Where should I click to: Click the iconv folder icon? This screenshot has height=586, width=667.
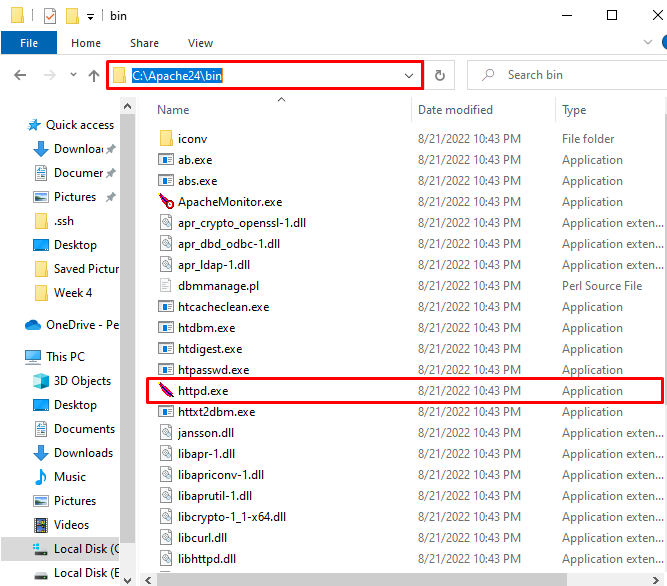pos(166,139)
